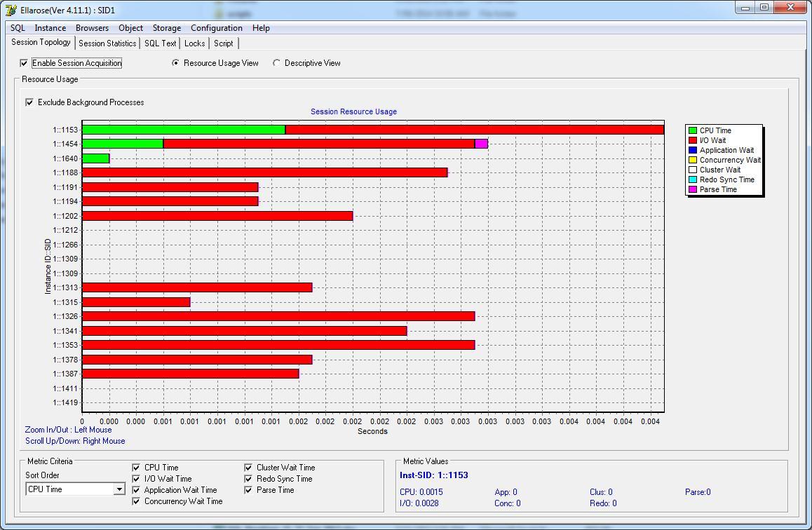Uncheck Redo Sync Time checkbox
Screen dimensions: 812x530
click(x=248, y=479)
